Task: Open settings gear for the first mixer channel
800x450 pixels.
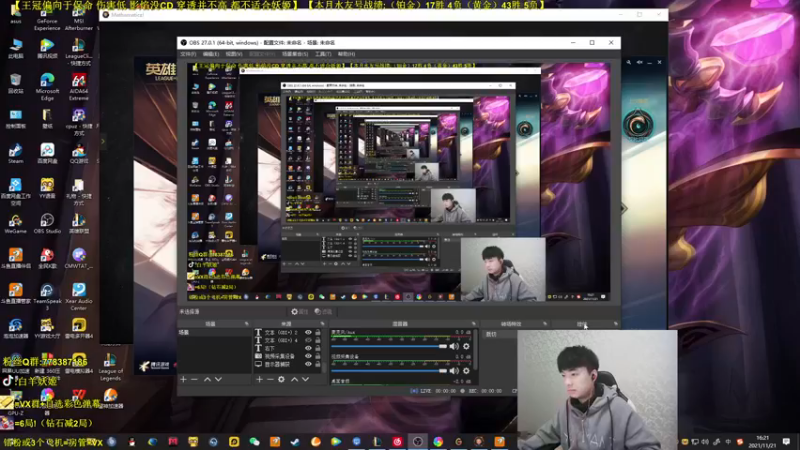Action: tap(466, 346)
